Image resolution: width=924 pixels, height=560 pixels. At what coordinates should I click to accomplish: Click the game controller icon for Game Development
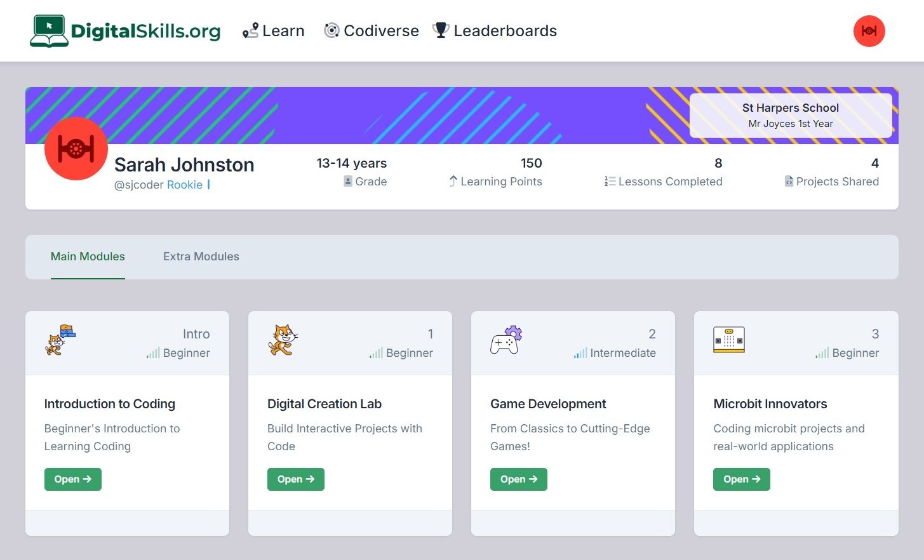pyautogui.click(x=506, y=340)
